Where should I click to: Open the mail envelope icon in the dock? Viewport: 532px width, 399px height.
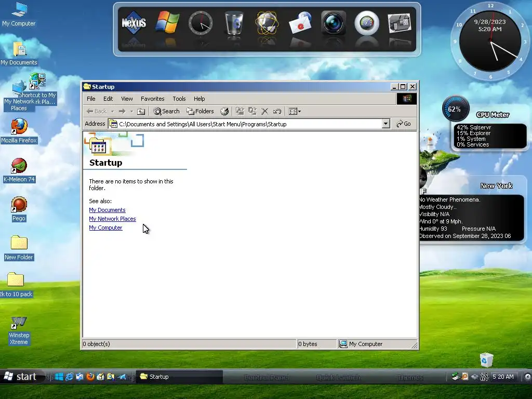point(300,23)
